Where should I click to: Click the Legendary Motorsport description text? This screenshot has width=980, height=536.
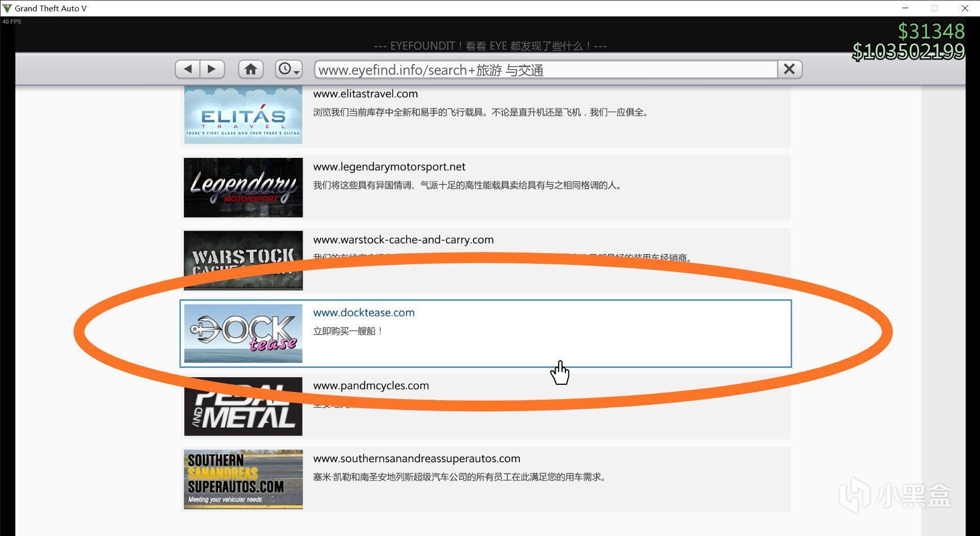[x=468, y=185]
